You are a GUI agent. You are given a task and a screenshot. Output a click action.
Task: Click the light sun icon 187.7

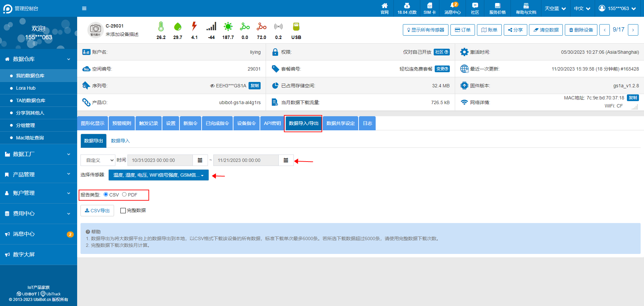coord(228,26)
